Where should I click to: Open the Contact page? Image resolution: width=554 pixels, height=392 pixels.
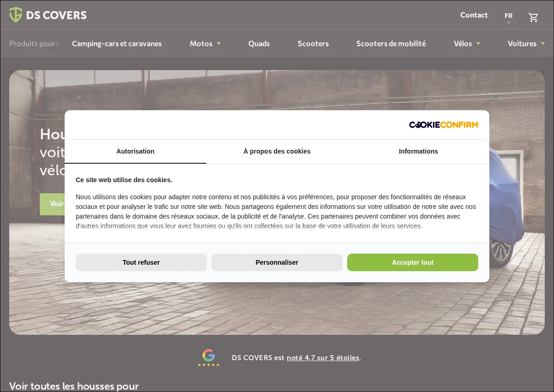tap(474, 15)
